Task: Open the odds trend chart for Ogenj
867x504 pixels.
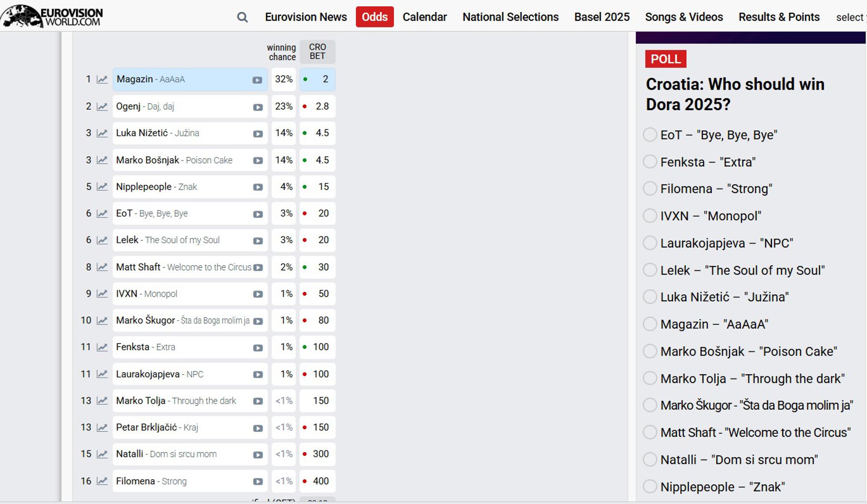Action: tap(102, 106)
